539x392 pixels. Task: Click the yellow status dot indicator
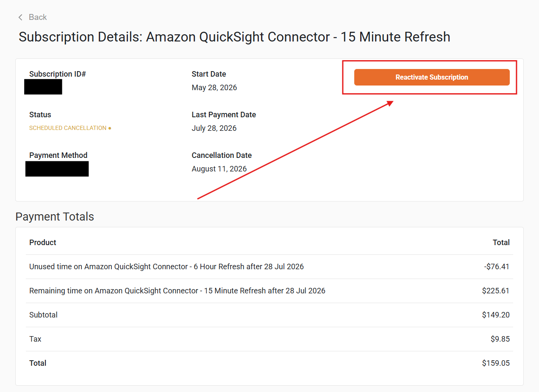110,128
